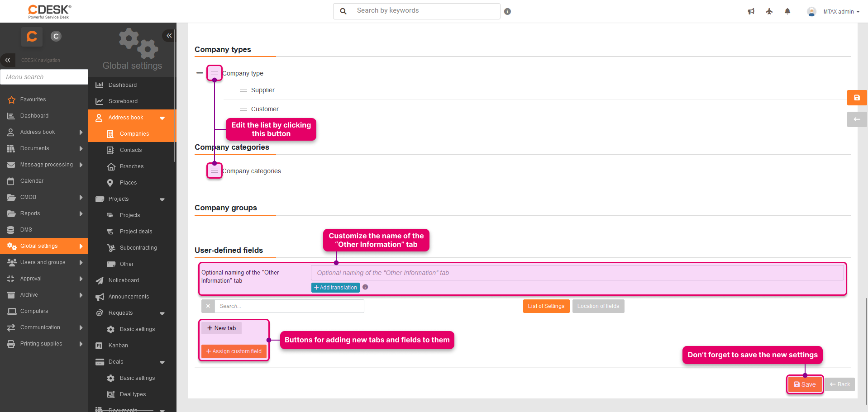Focus the user-defined fields Search box
This screenshot has width=868, height=412.
290,306
